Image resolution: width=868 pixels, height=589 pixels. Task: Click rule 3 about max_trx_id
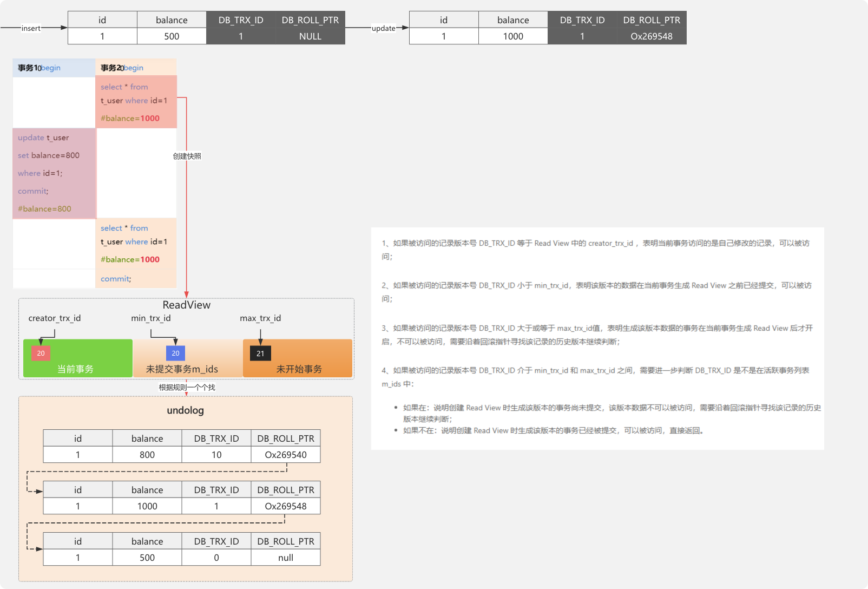click(x=597, y=335)
